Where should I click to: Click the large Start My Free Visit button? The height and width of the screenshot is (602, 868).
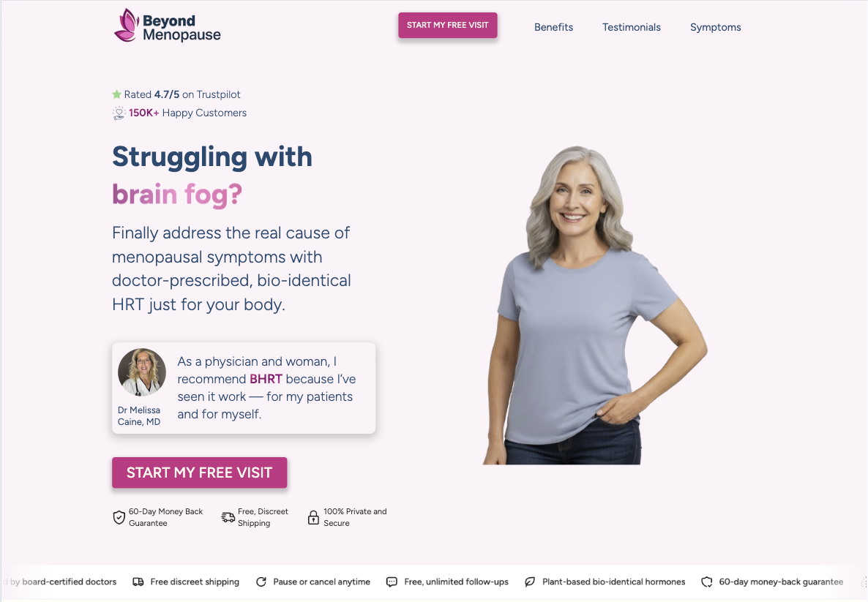pos(199,473)
